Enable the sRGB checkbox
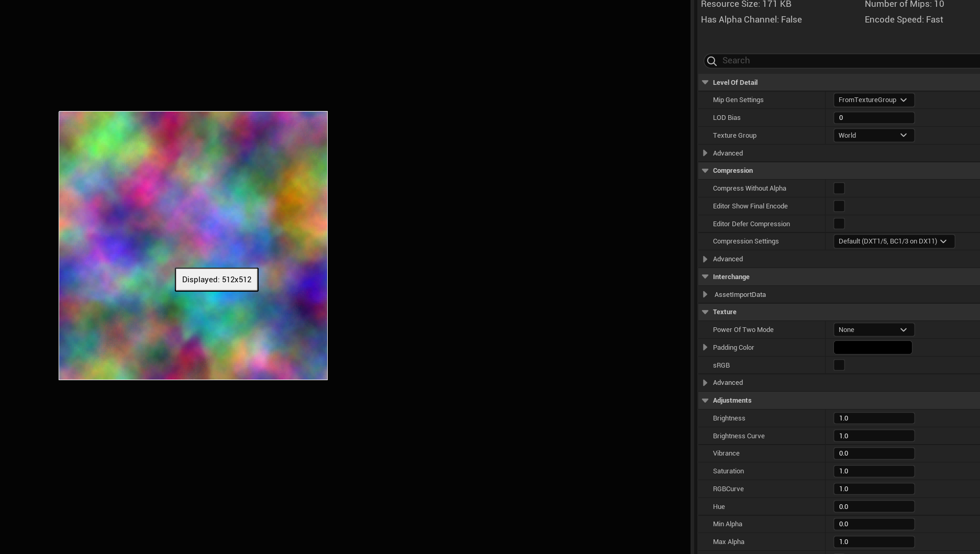980x554 pixels. tap(839, 365)
